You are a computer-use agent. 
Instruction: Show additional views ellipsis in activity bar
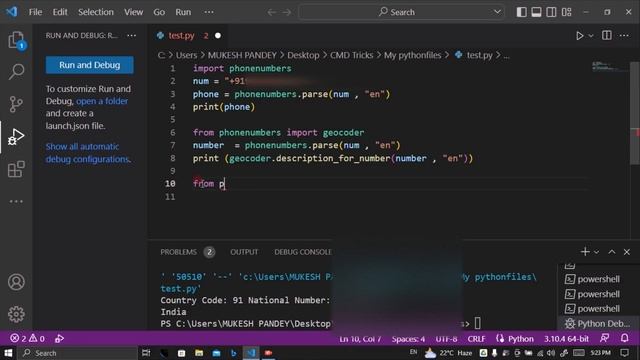tap(16, 201)
